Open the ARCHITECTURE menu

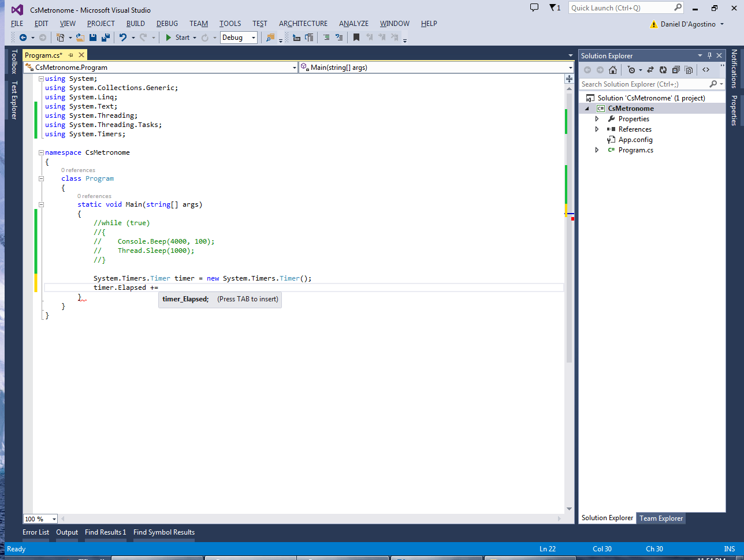[x=303, y=24]
